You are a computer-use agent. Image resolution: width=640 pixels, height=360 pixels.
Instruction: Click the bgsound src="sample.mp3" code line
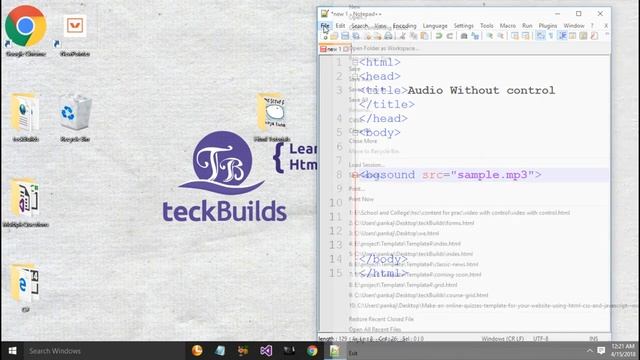point(451,175)
